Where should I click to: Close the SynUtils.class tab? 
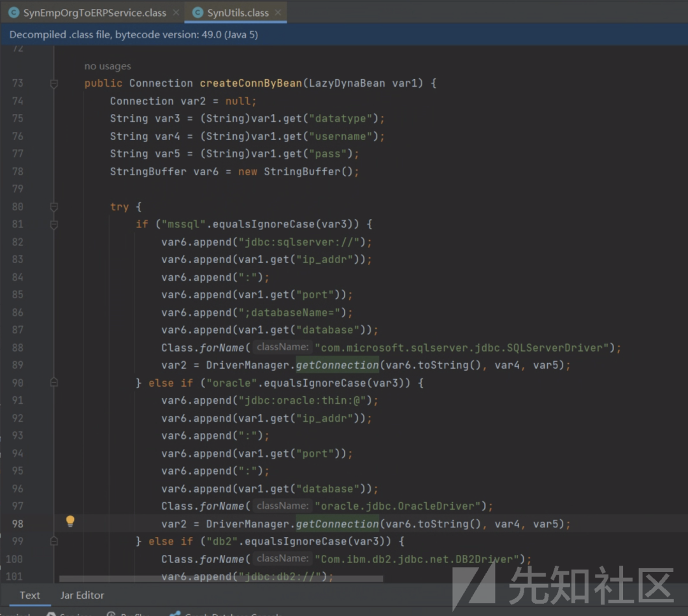[278, 12]
